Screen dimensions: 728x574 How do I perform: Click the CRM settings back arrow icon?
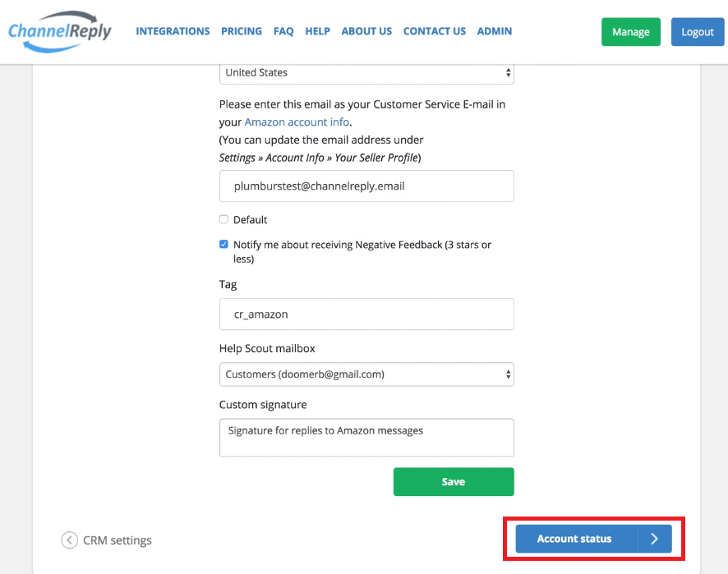[x=69, y=540]
